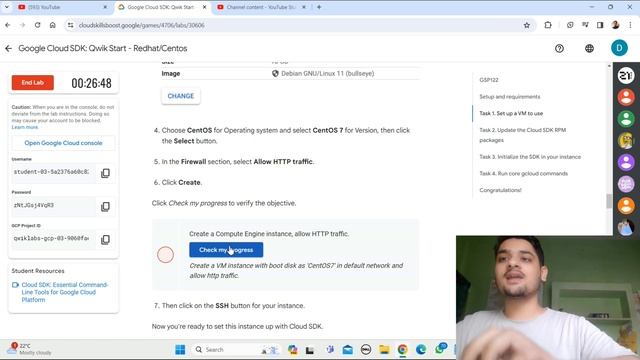Click the browser forward arrow
Viewport: 640px width, 360px height.
(22, 25)
